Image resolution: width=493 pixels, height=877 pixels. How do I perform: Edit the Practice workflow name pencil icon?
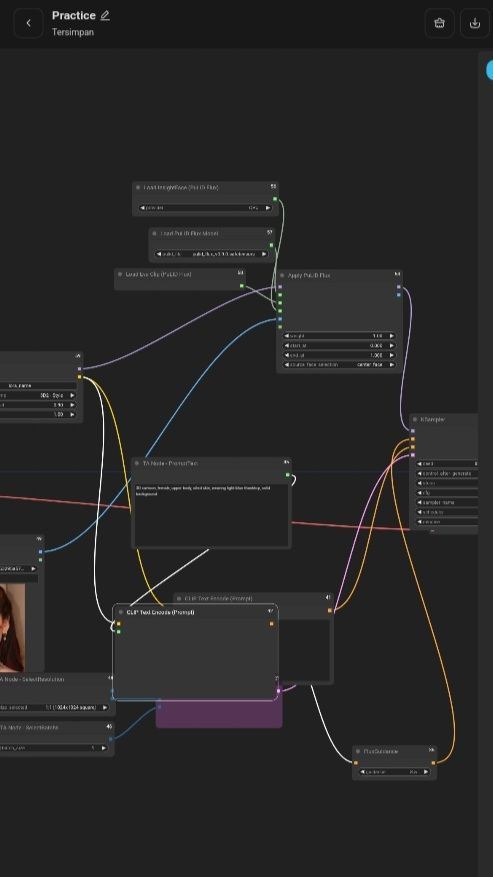tap(105, 16)
